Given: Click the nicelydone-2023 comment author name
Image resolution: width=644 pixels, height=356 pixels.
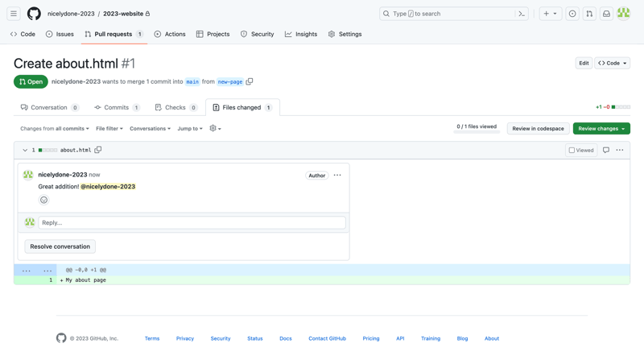Looking at the screenshot, I should 63,175.
